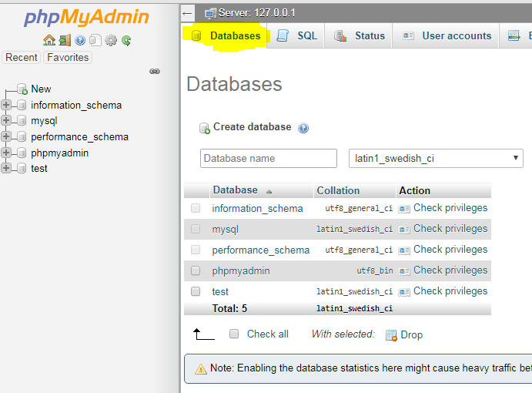Click the phpMyAdmin logo
The width and height of the screenshot is (532, 393).
coord(86,17)
